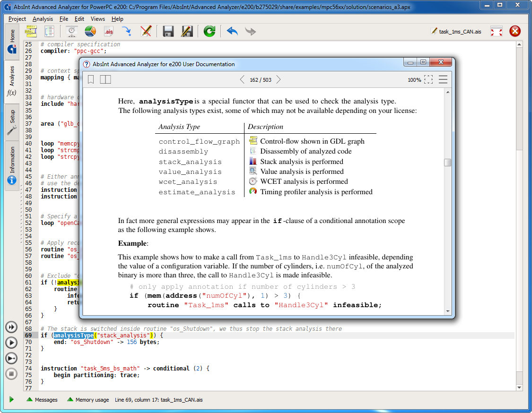Expand the Memory usage panel

pos(88,400)
